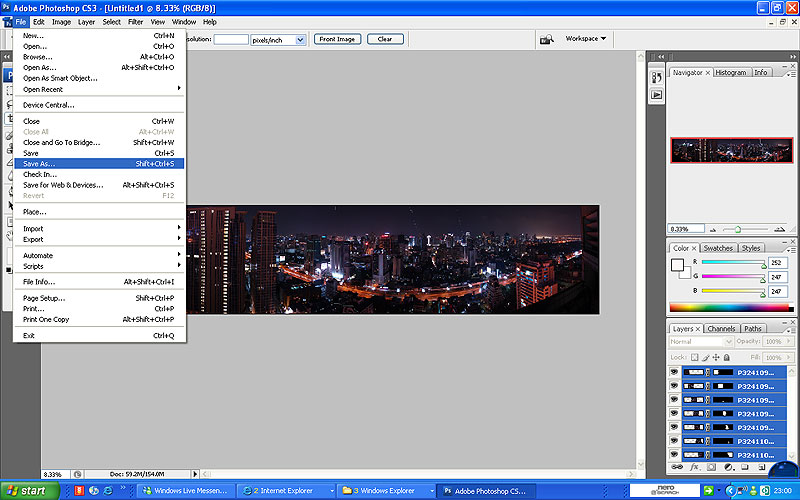Image resolution: width=800 pixels, height=500 pixels.
Task: Toggle eye icon of fifth layer from top
Action: 674,427
